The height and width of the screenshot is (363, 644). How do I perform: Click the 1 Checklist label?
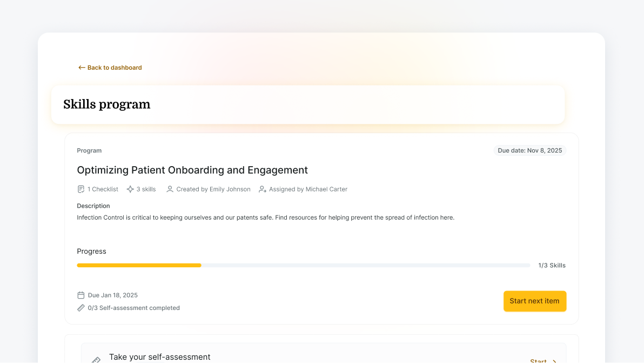103,189
